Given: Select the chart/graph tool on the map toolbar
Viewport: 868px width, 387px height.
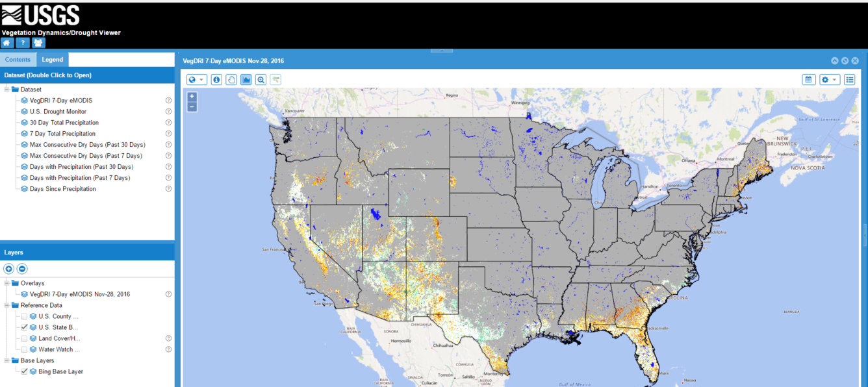Looking at the screenshot, I should [246, 79].
